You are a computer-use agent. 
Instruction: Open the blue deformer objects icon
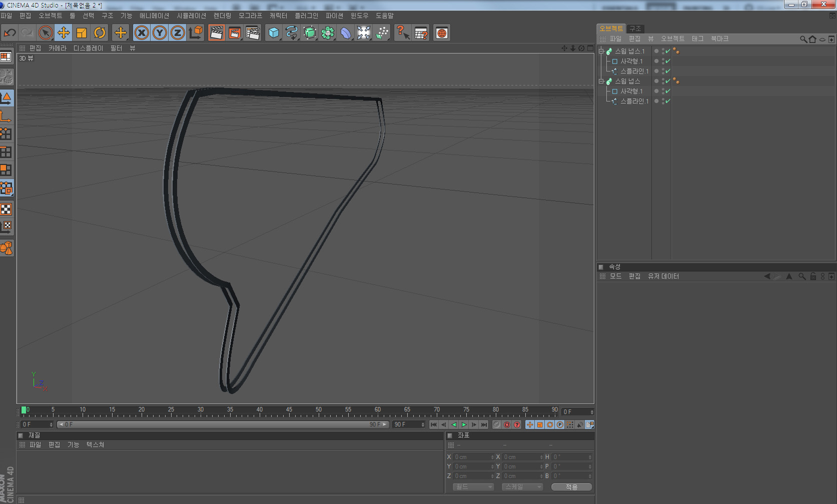(346, 33)
